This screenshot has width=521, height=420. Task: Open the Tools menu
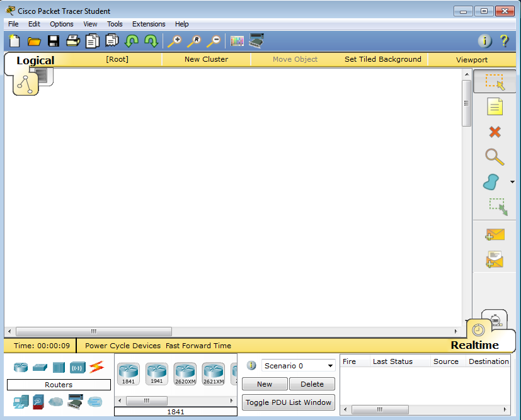115,24
